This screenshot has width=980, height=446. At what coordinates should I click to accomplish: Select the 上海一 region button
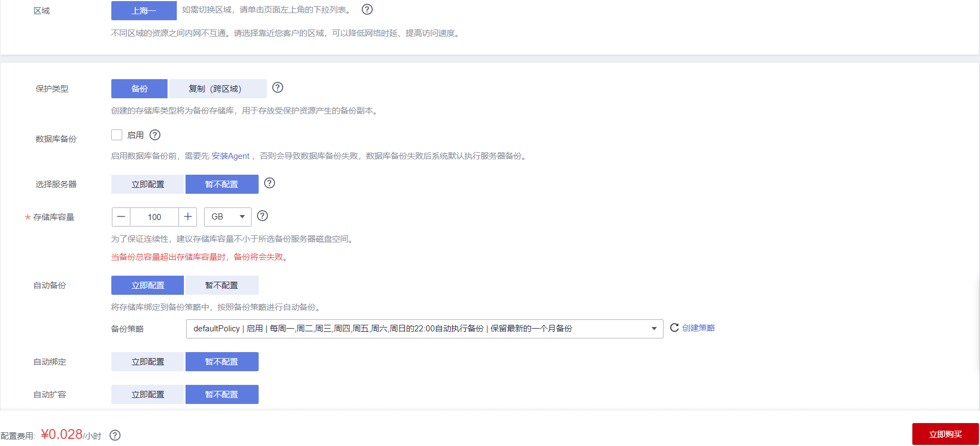point(144,10)
